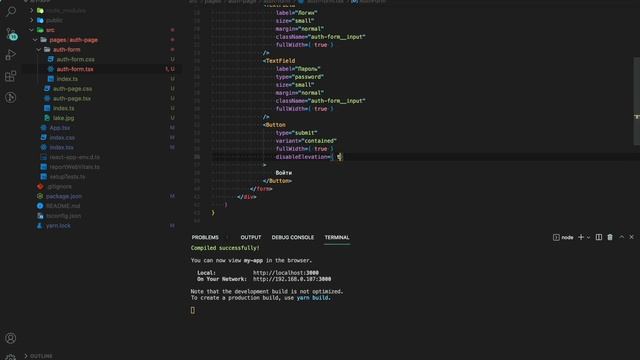Split the terminal pane
Screen dimensions: 640x360
[598, 237]
